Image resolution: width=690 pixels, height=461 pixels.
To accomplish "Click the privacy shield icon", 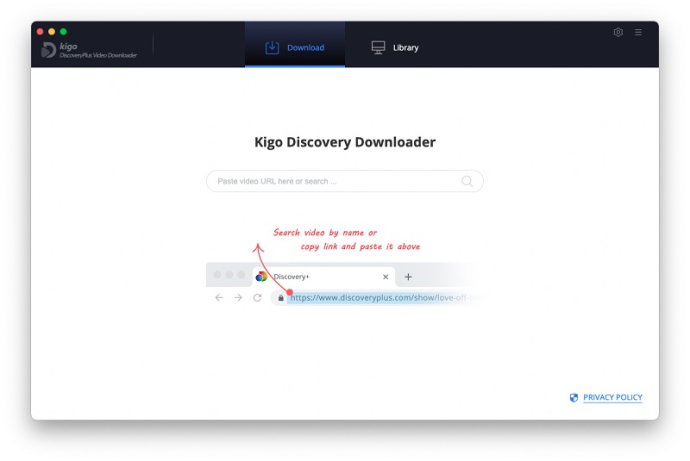I will pyautogui.click(x=574, y=398).
